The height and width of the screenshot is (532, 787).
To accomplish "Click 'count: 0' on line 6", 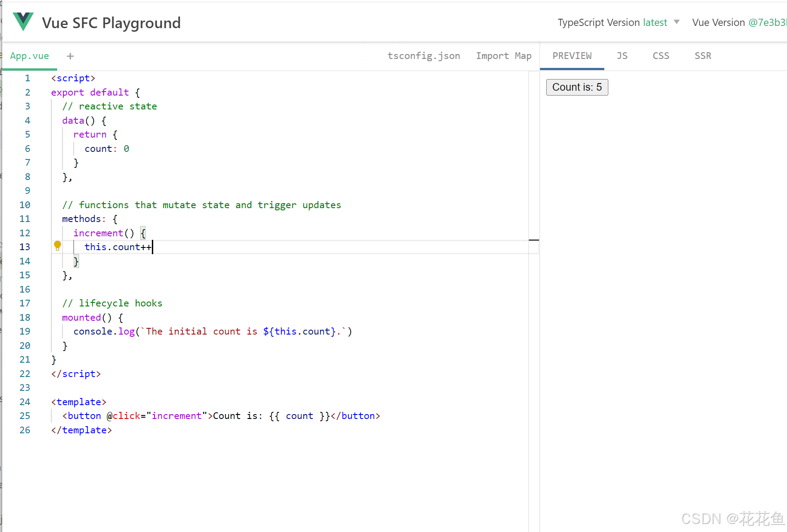I will (x=107, y=149).
